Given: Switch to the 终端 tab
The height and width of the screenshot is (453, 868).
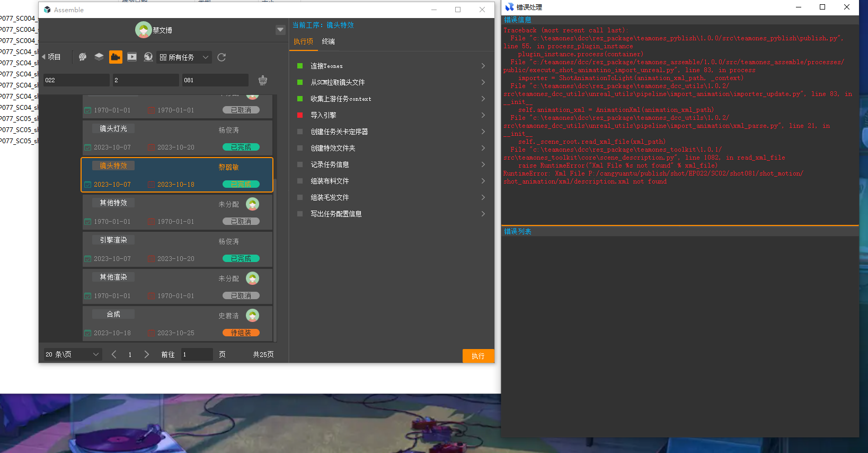Looking at the screenshot, I should [x=329, y=41].
